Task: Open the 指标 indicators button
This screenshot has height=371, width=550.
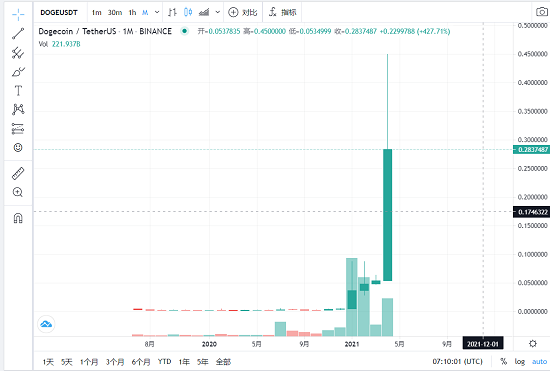Action: pos(282,13)
